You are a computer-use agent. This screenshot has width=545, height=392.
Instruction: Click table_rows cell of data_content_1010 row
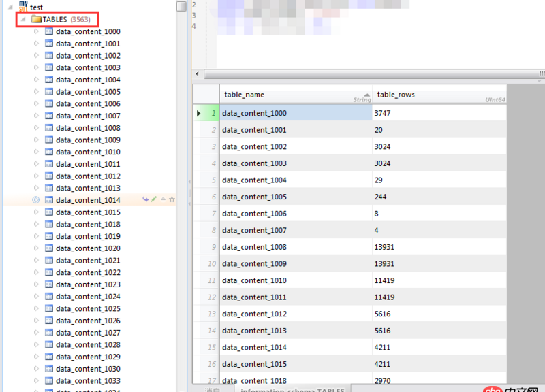pos(439,280)
